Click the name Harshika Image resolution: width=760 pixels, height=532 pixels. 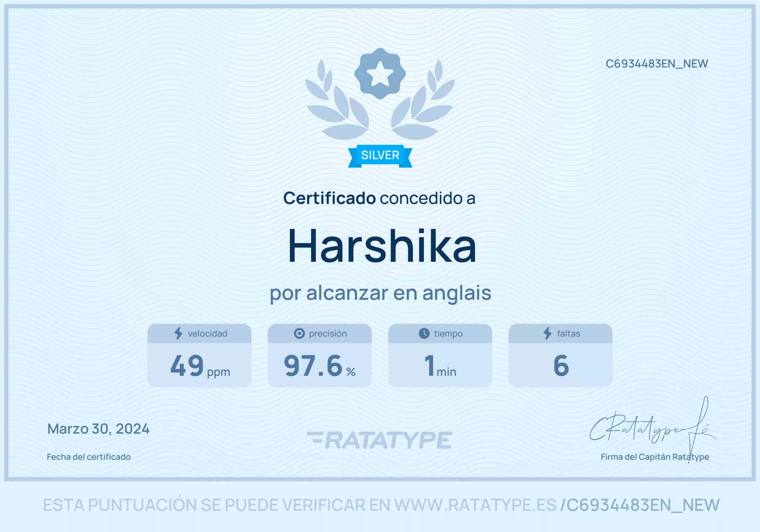(x=382, y=246)
